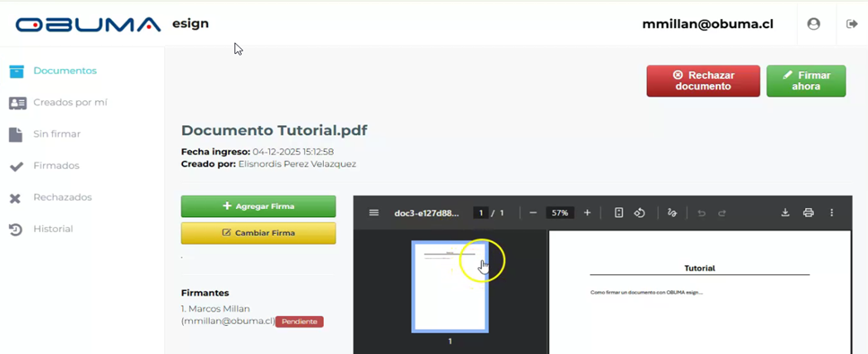Open the Rechazados list
868x354 pixels.
(x=62, y=197)
